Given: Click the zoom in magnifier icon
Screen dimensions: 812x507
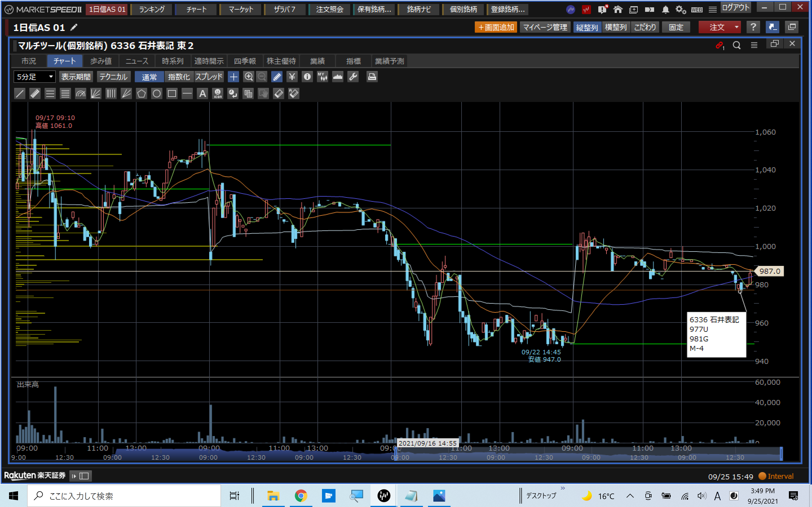Looking at the screenshot, I should [x=248, y=77].
